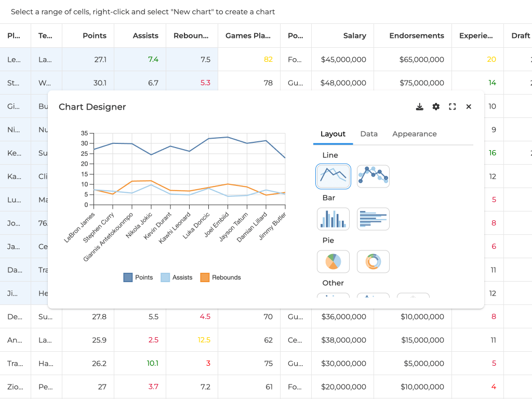The height and width of the screenshot is (399, 532).
Task: Toggle Rebounds legend swatch
Action: [205, 277]
